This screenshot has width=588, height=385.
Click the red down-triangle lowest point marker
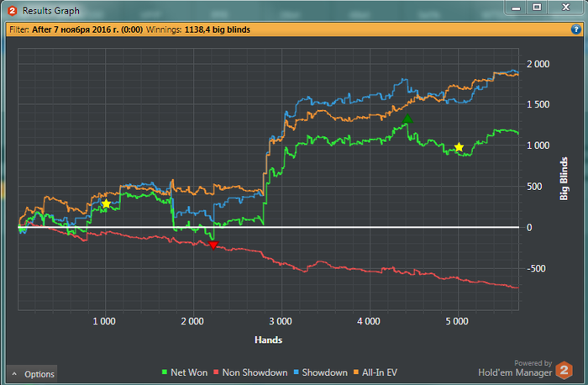click(213, 245)
